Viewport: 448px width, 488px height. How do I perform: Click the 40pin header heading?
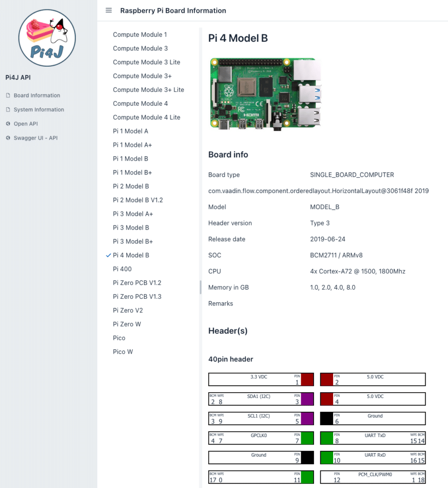tap(231, 359)
